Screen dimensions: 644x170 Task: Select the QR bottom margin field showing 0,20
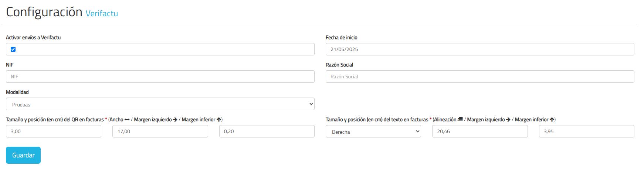pos(267,132)
